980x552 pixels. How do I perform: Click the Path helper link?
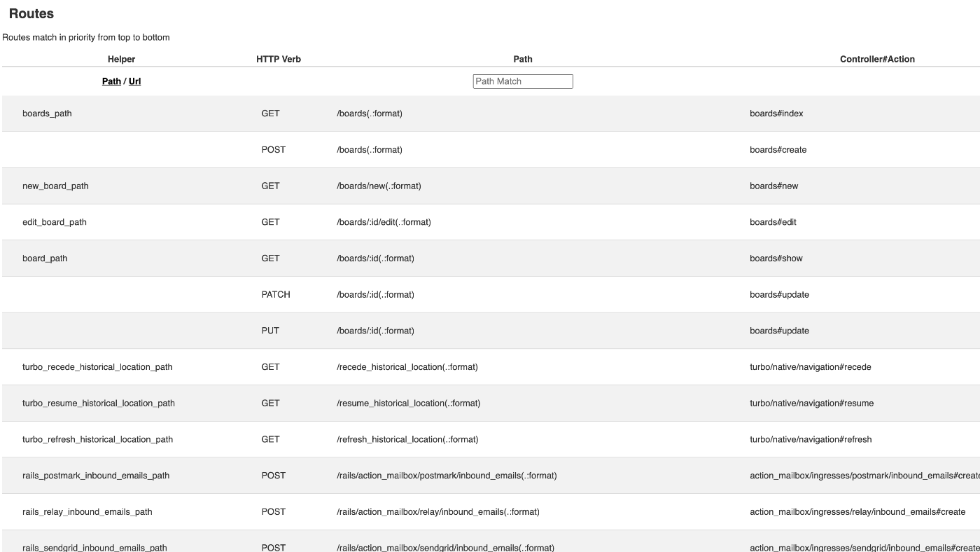111,81
